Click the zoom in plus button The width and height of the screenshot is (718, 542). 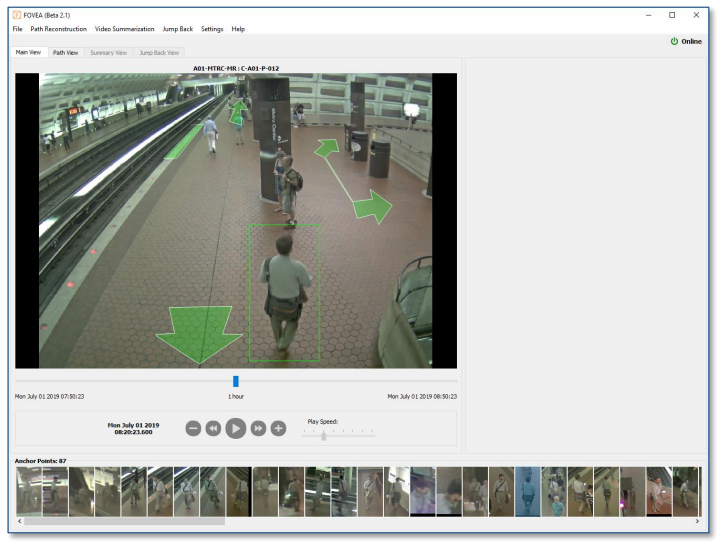coord(278,428)
